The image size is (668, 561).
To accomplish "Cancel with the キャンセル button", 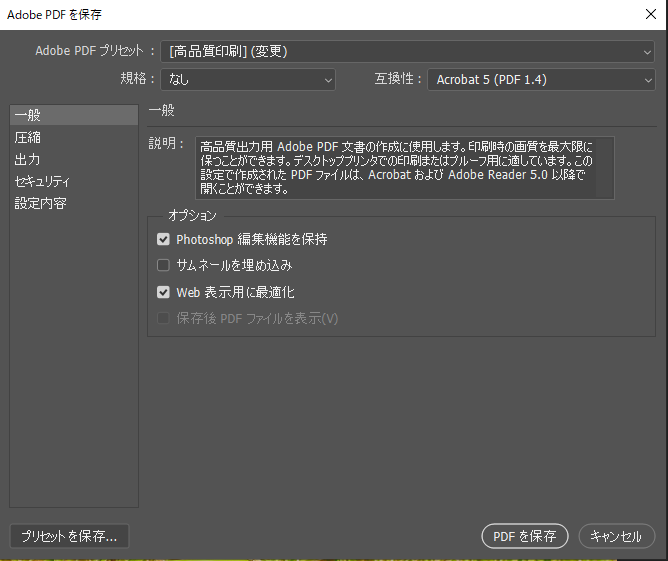I will pyautogui.click(x=616, y=536).
